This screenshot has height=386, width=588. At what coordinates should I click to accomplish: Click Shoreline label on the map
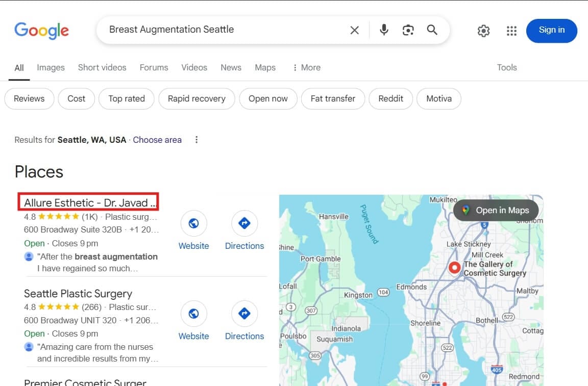(x=425, y=323)
